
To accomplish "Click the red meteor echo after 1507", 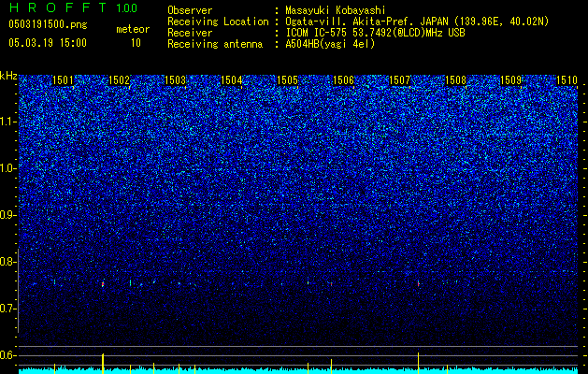I will tap(419, 284).
